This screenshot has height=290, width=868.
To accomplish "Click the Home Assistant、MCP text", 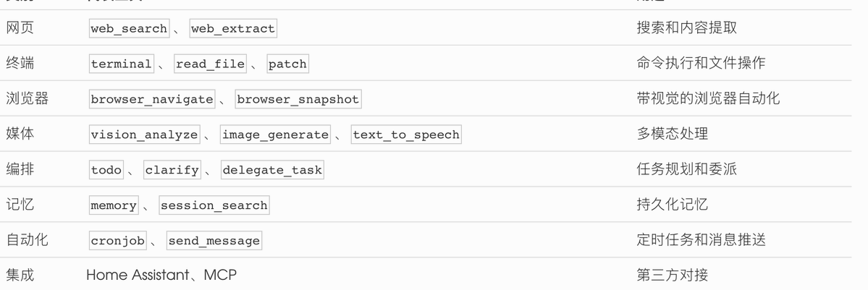I will click(161, 276).
